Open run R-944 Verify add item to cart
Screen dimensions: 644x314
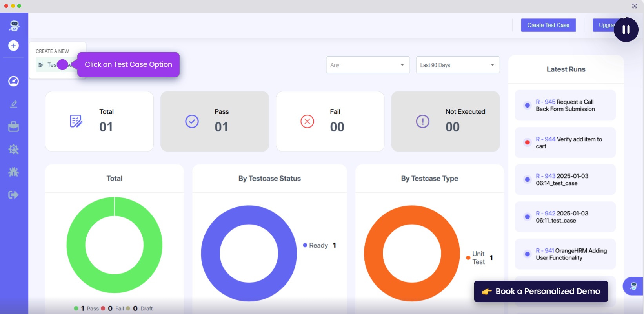[x=565, y=143]
